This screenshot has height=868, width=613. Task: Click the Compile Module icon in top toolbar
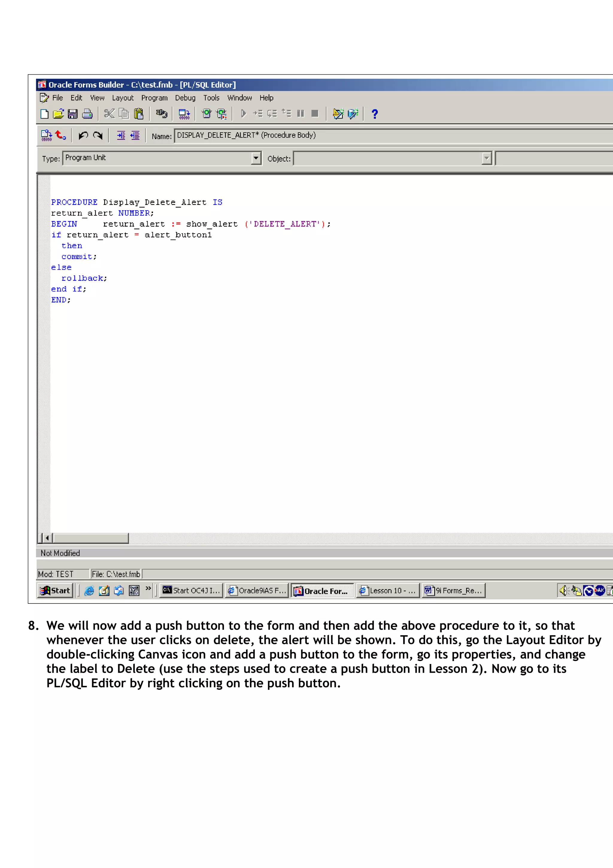184,114
